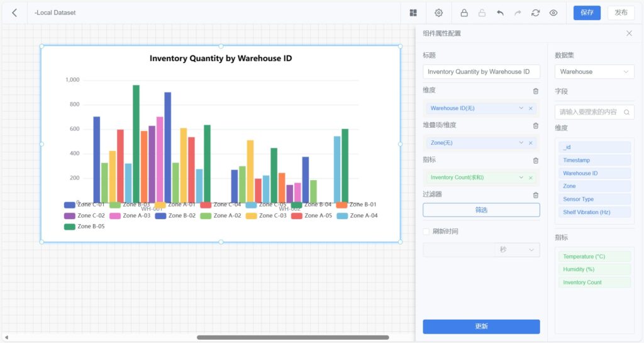
Task: Open the component grid layout icon
Action: [413, 13]
